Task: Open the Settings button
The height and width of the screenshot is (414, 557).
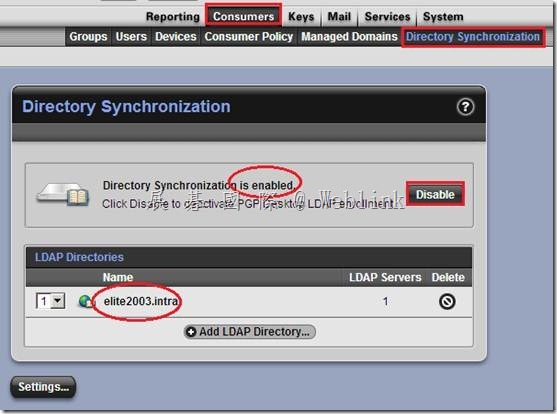Action: click(x=43, y=387)
